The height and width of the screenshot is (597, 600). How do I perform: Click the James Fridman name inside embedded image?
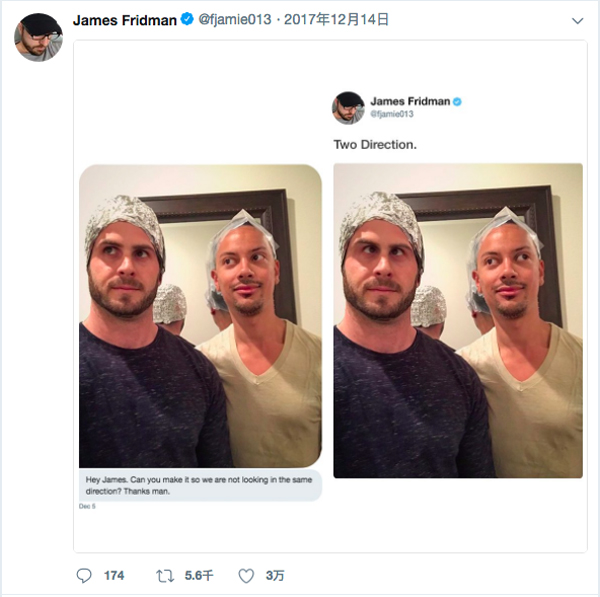[410, 102]
